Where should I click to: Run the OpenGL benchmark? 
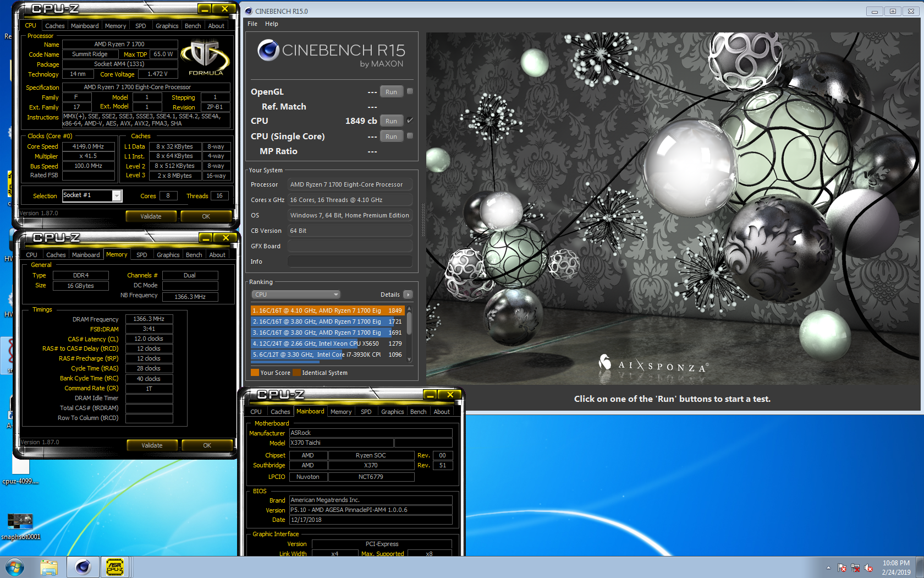click(391, 92)
